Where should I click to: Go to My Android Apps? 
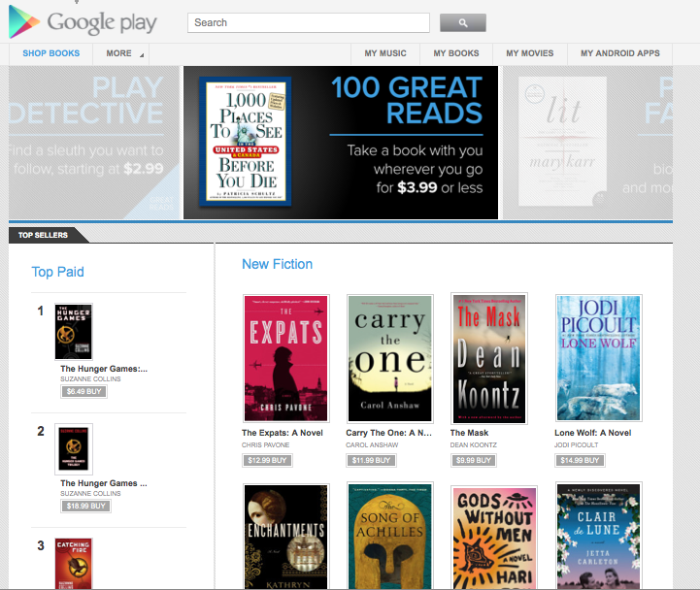(620, 53)
